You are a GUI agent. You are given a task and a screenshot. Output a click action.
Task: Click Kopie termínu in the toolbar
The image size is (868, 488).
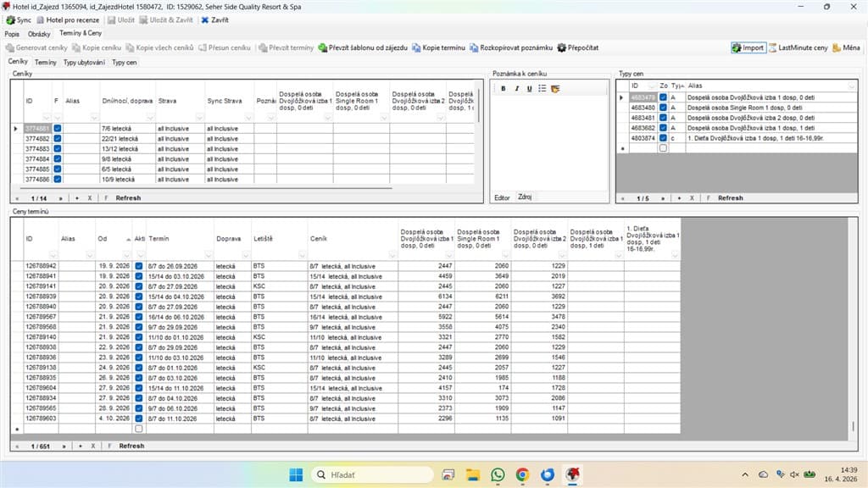coord(438,47)
